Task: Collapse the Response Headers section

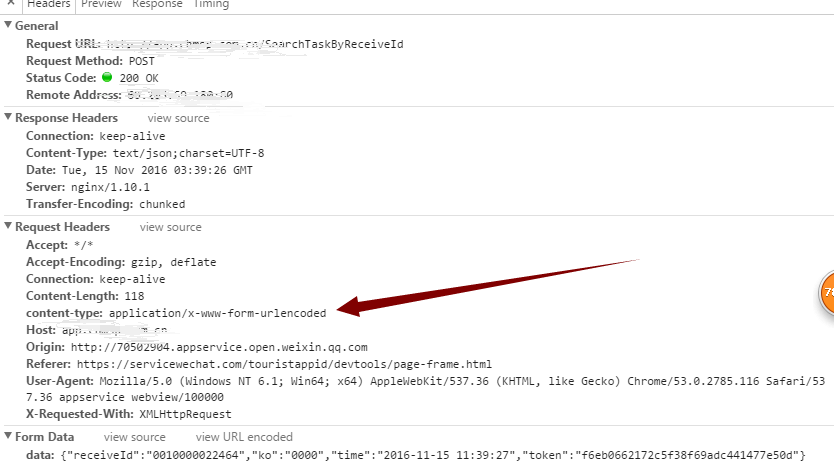Action: 8,118
